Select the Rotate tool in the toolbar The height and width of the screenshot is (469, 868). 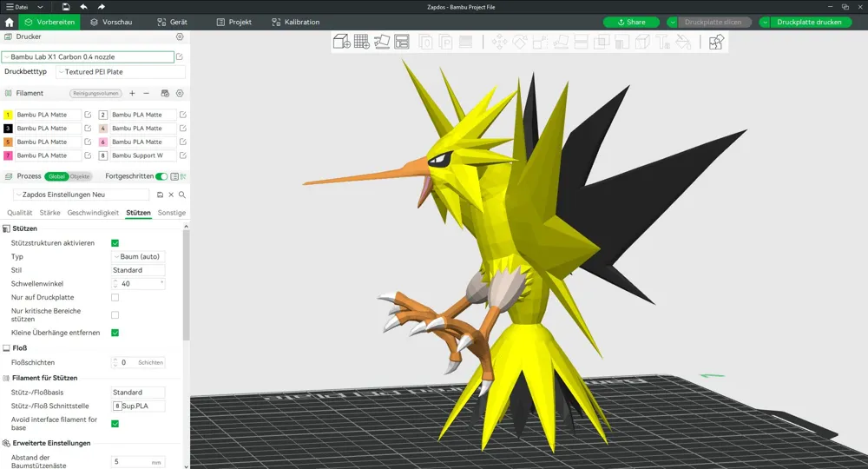(x=520, y=42)
